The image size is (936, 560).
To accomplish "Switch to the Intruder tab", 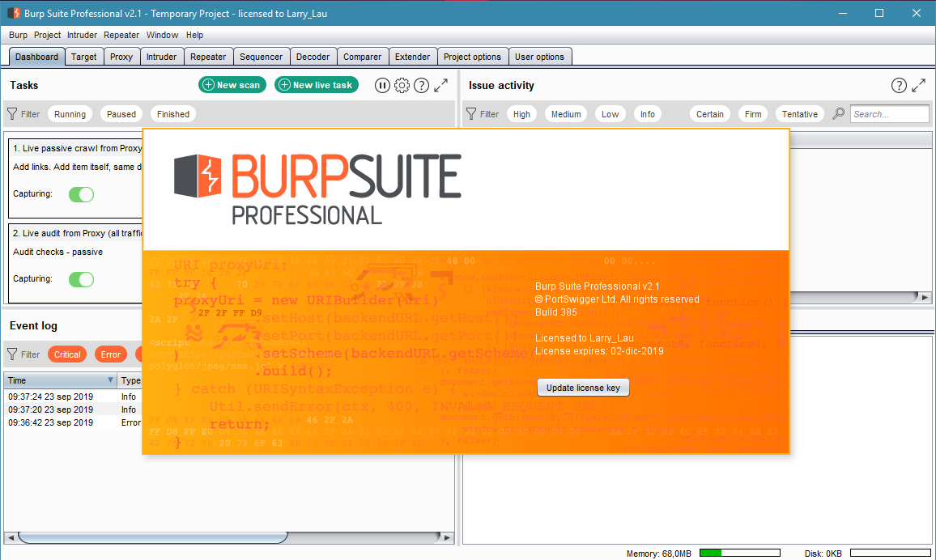I will coord(161,57).
